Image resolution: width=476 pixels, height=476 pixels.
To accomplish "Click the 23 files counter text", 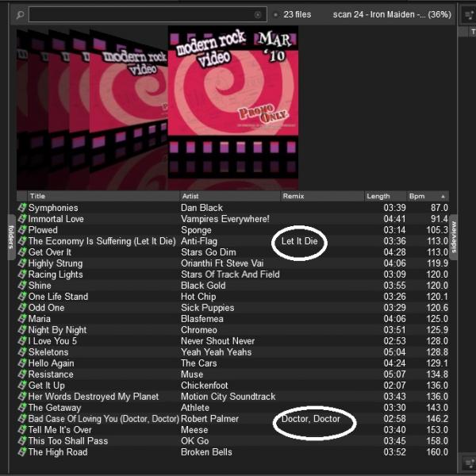I will click(x=297, y=14).
